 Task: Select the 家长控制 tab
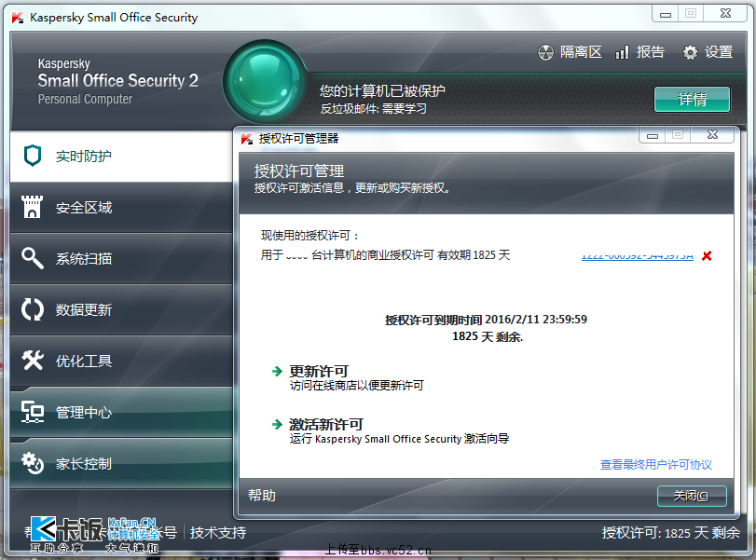coord(121,464)
